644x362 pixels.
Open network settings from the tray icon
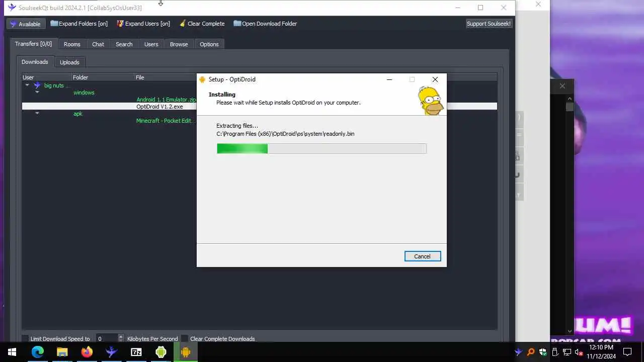pos(567,352)
